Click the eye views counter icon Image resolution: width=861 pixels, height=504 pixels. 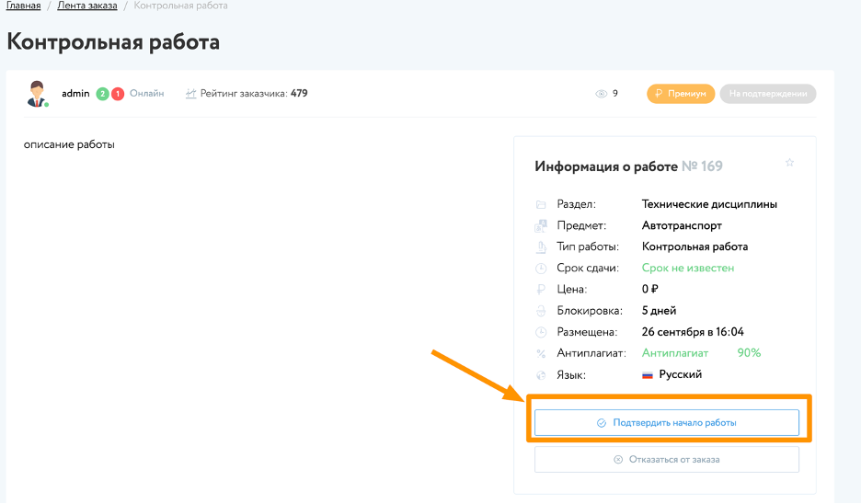click(602, 94)
